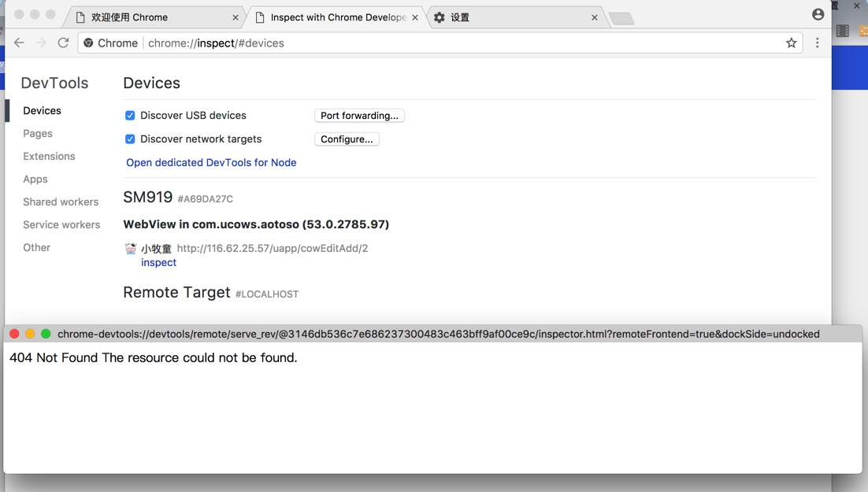Select Service workers in the sidebar

(61, 225)
